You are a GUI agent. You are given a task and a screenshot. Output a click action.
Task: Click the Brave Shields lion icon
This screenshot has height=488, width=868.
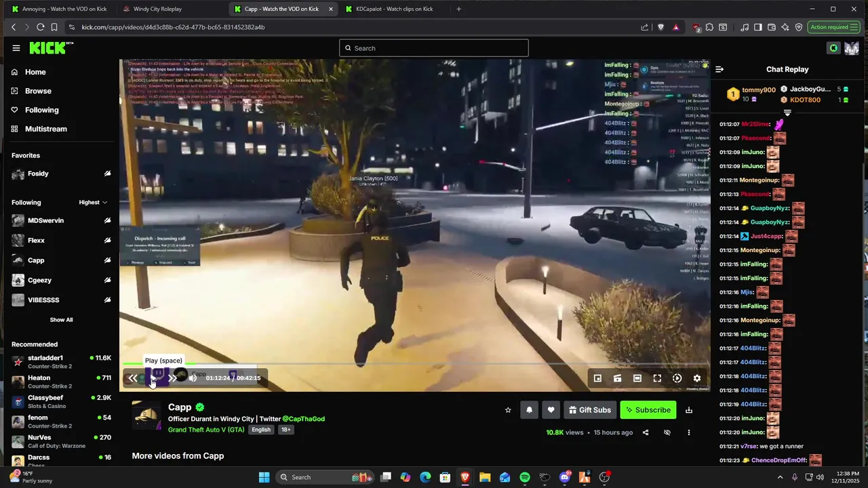[x=661, y=27]
